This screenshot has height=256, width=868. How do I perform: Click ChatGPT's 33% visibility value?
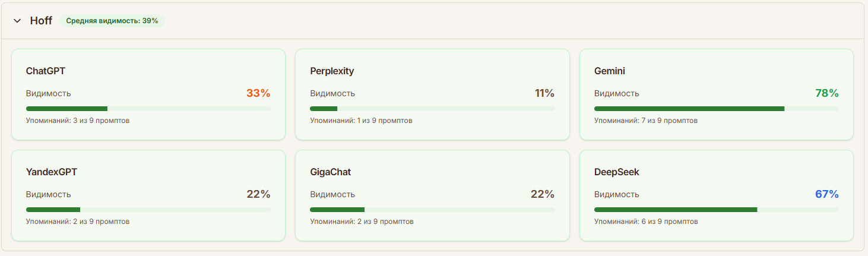(x=258, y=93)
